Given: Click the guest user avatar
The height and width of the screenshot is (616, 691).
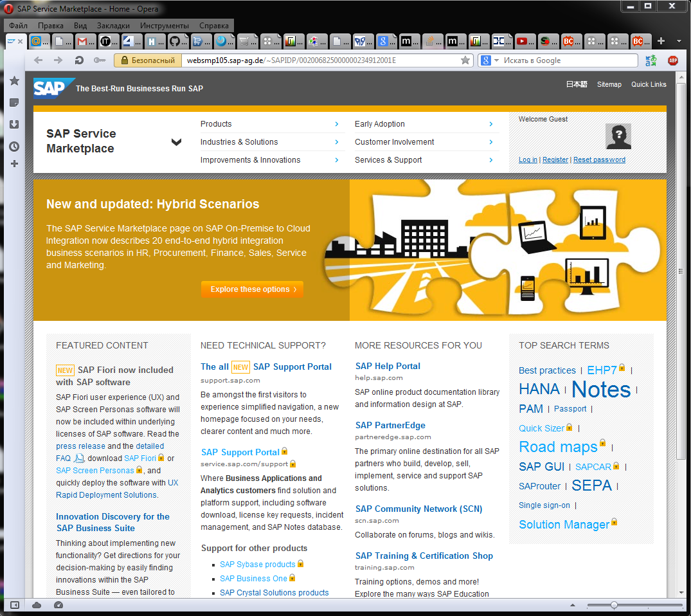Looking at the screenshot, I should coord(618,136).
